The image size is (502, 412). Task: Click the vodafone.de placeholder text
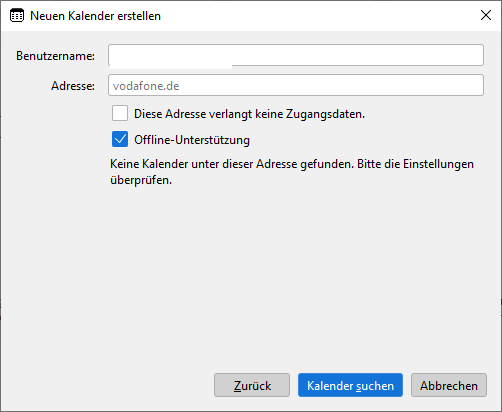(146, 86)
